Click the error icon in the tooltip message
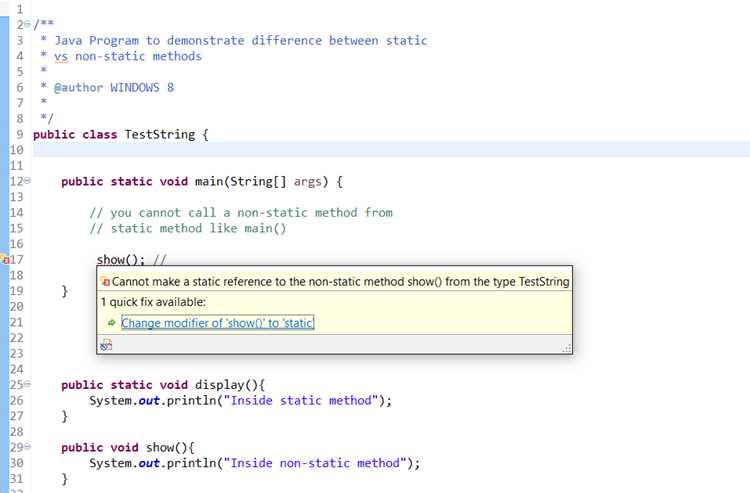The height and width of the screenshot is (493, 750). pos(106,282)
